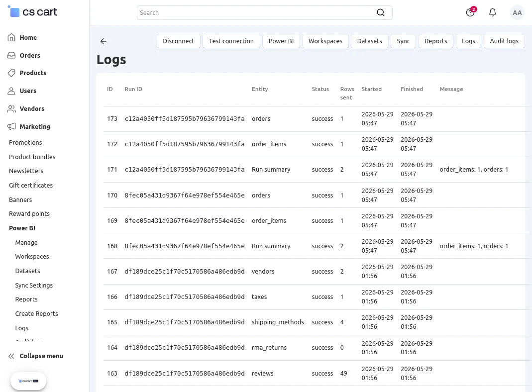The image size is (532, 392).
Task: Click the Status column header
Action: point(320,89)
